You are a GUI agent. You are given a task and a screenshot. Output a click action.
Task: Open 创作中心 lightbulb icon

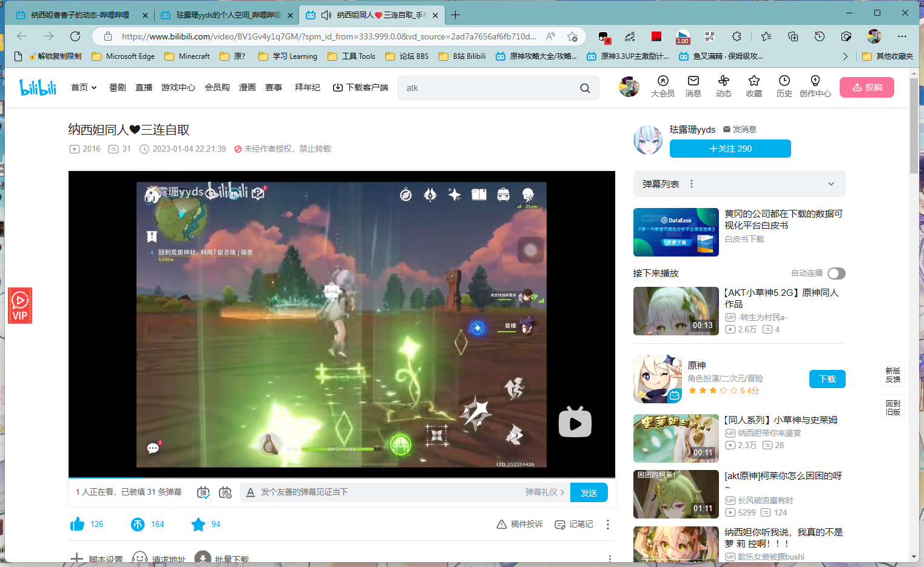815,81
